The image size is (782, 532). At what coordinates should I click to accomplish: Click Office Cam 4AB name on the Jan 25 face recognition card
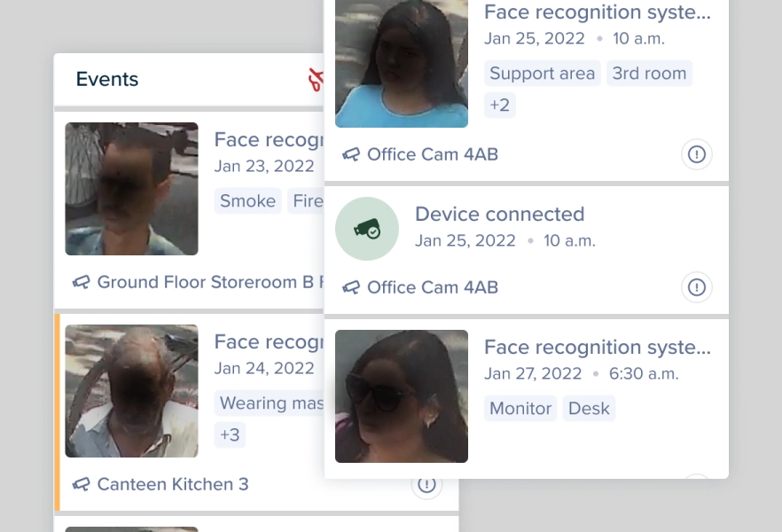433,154
